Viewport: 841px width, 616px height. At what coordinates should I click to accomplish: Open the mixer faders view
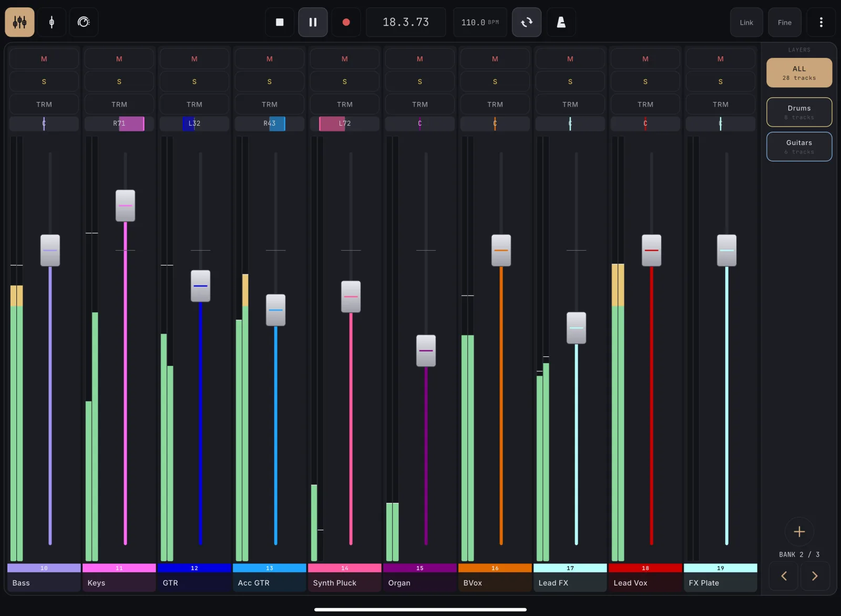tap(20, 22)
